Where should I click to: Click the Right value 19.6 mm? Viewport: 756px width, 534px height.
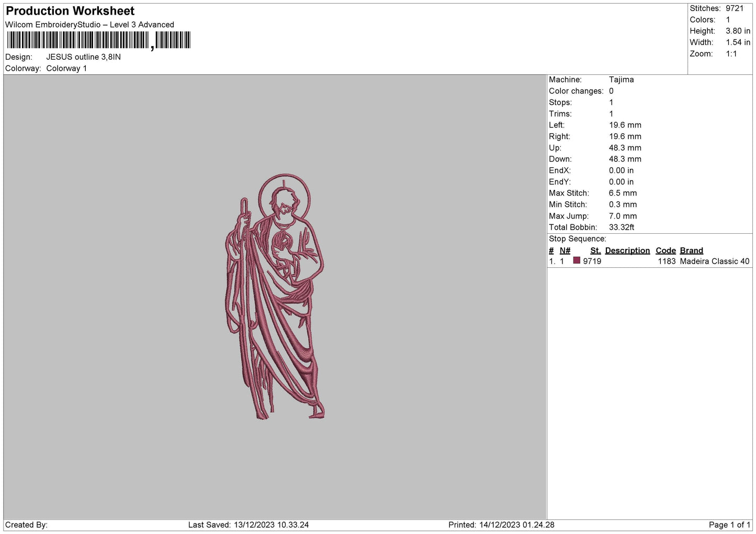pyautogui.click(x=625, y=137)
